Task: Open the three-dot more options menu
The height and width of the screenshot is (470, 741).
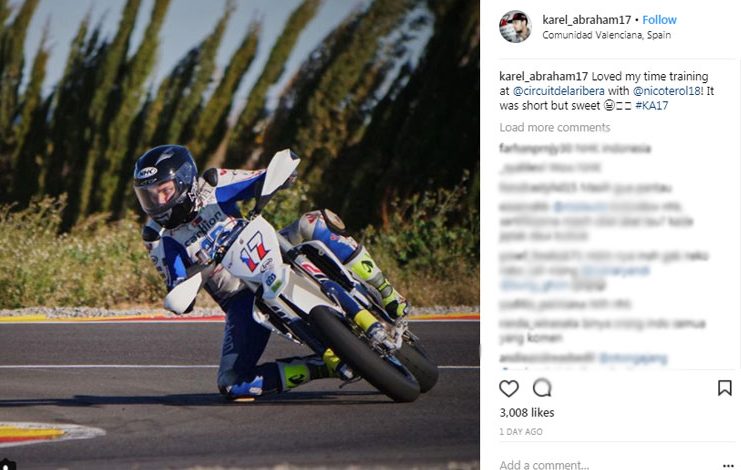Action: [728, 465]
